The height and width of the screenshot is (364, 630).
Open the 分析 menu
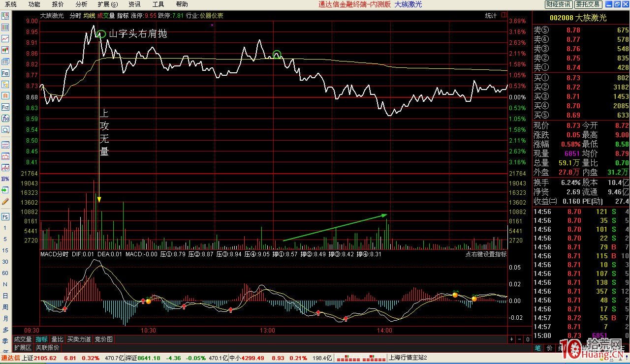(x=81, y=4)
